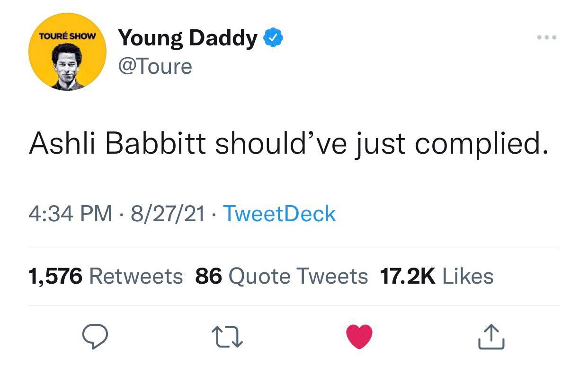Open the 17.2K Likes list
The width and height of the screenshot is (588, 365).
click(x=437, y=276)
